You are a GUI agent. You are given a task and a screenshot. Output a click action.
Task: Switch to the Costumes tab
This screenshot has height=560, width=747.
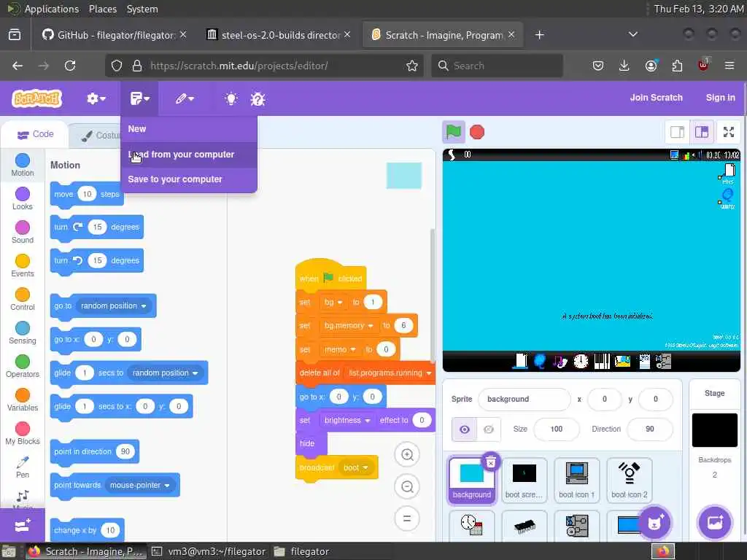point(101,136)
